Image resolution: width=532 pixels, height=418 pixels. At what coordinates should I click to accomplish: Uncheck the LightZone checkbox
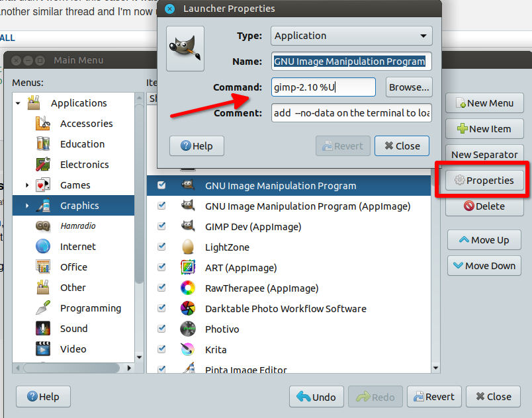click(162, 247)
